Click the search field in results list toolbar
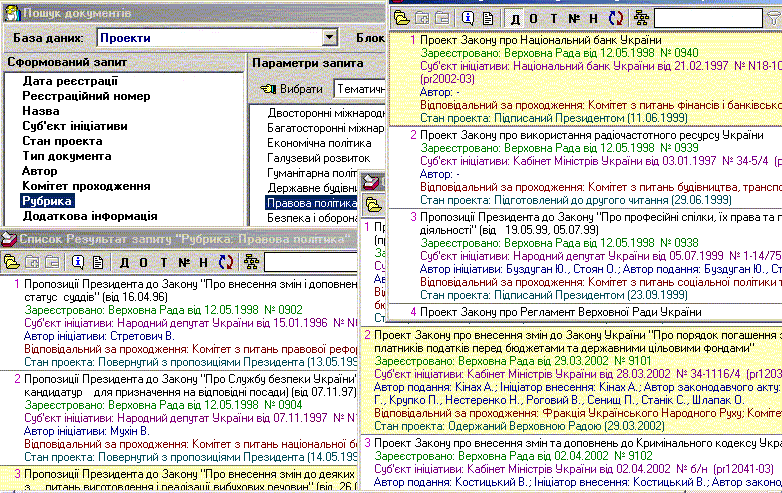 (x=310, y=262)
